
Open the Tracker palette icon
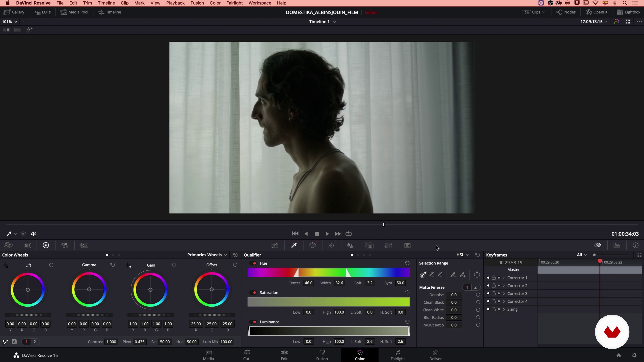click(x=332, y=245)
